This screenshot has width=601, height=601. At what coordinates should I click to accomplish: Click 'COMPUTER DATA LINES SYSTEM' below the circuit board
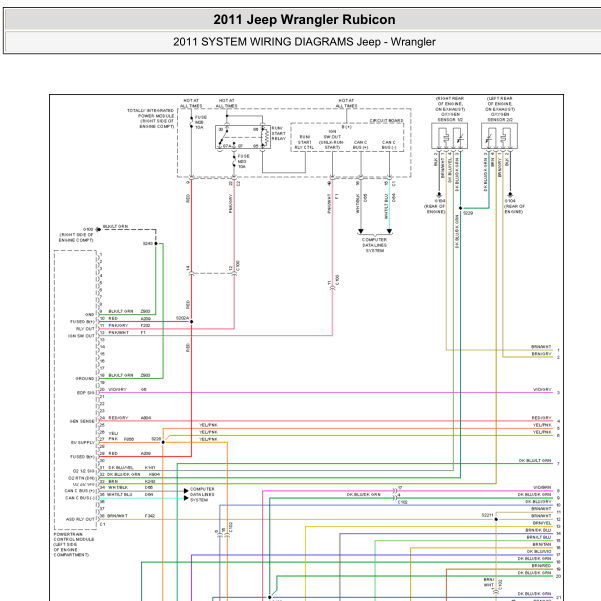[374, 245]
